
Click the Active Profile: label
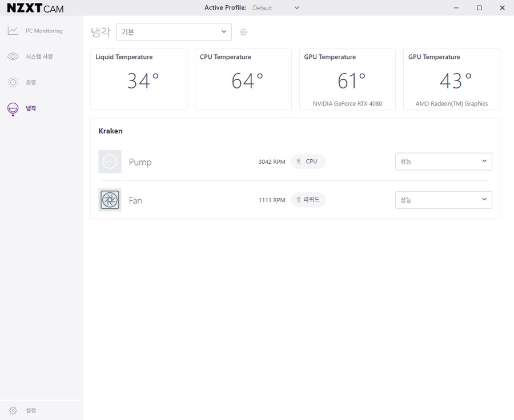click(x=225, y=7)
